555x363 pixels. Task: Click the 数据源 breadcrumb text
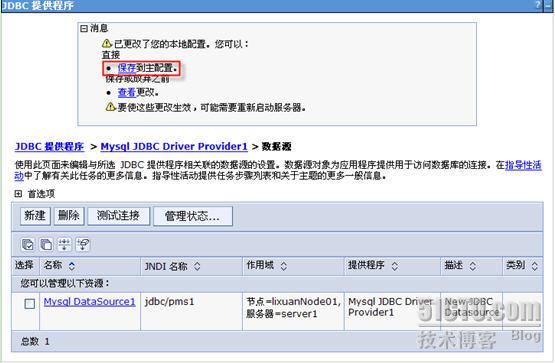click(276, 146)
